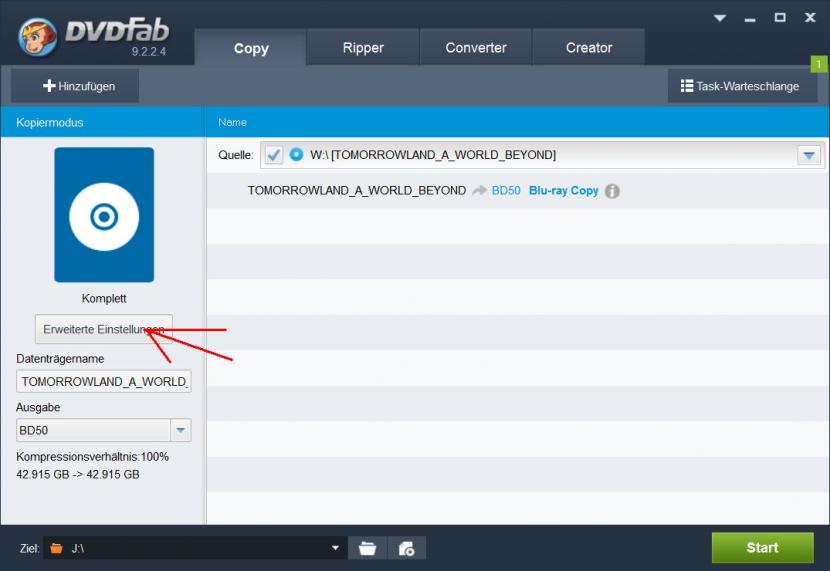Image resolution: width=830 pixels, height=571 pixels.
Task: Click the green Start button
Action: pos(762,548)
